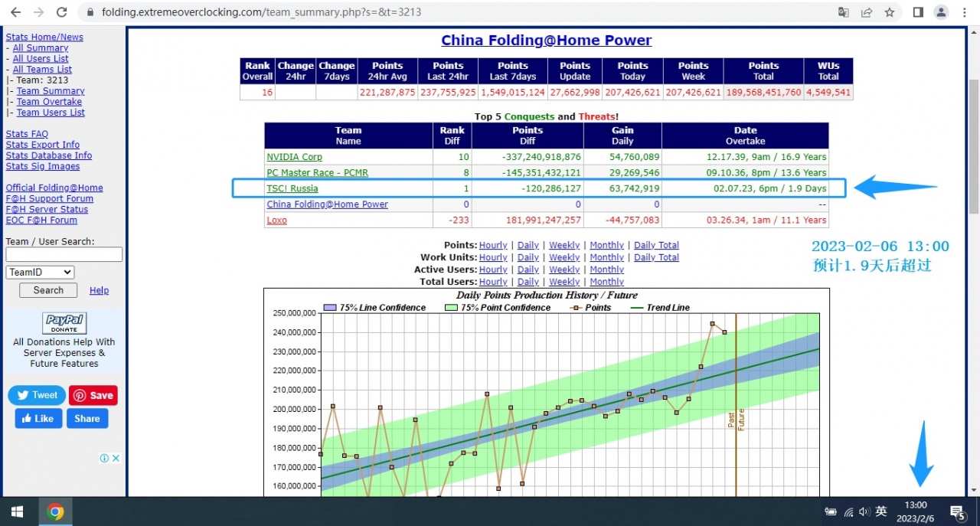This screenshot has width=980, height=526.
Task: Open the TSC! Russia team link
Action: click(292, 188)
